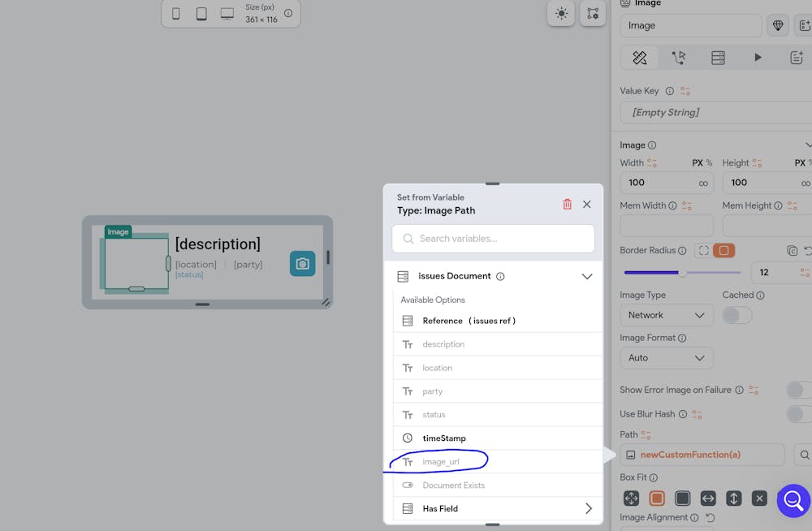This screenshot has width=812, height=531.
Task: Open the documentation notes tab
Action: click(x=797, y=58)
